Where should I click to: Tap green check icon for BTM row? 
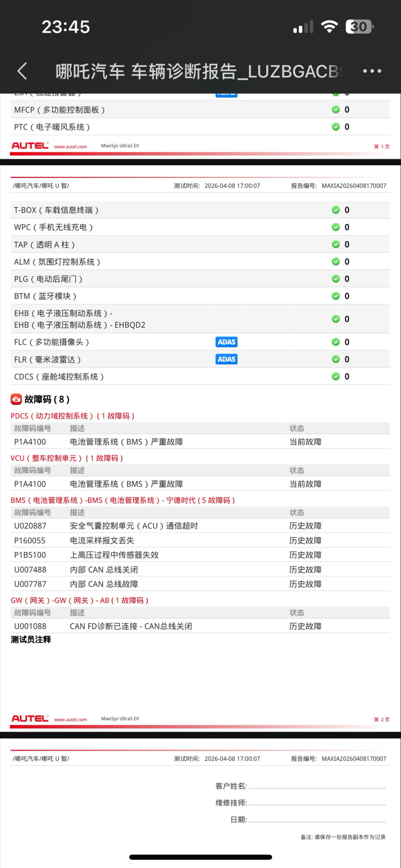[336, 296]
